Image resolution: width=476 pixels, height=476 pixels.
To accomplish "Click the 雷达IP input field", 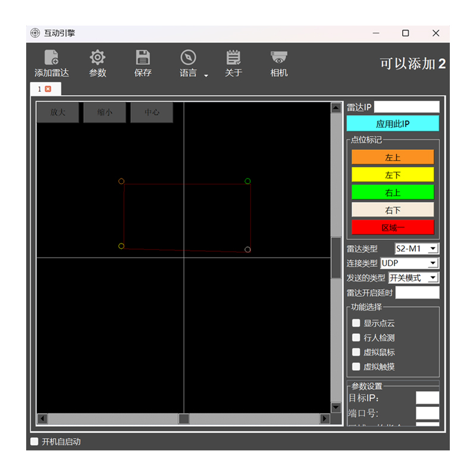I will point(406,107).
